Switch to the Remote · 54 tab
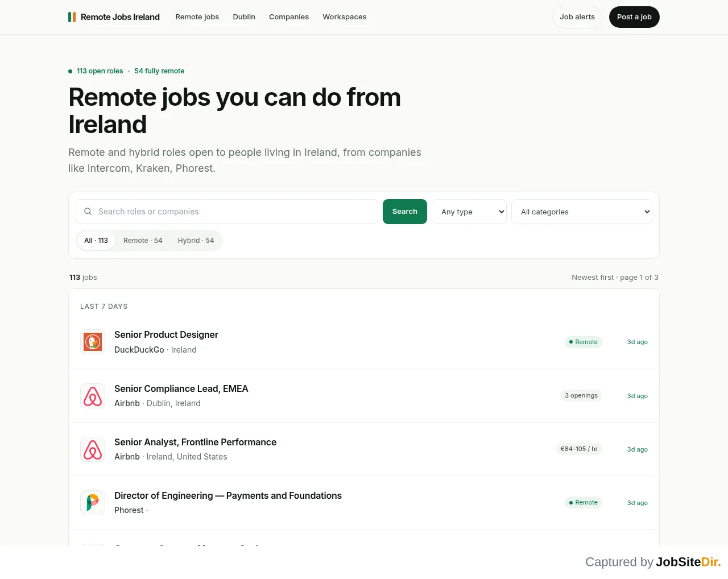The width and height of the screenshot is (728, 579). click(143, 241)
